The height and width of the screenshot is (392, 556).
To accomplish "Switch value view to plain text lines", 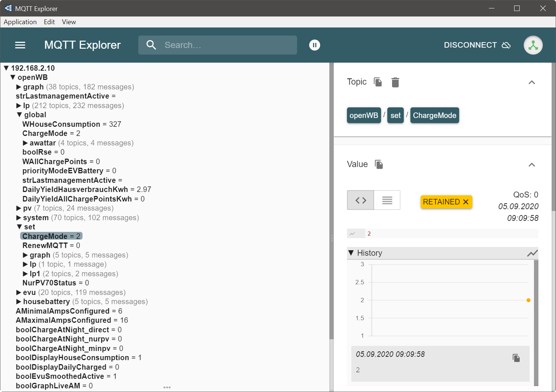I will (x=387, y=200).
